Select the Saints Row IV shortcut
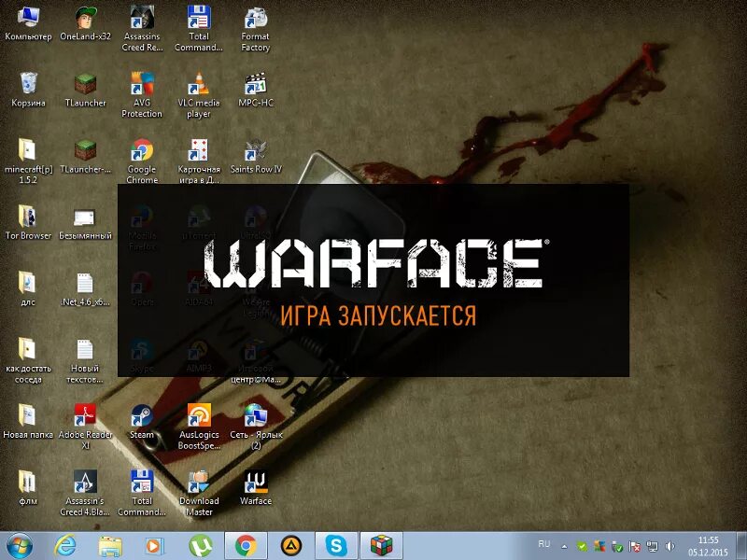The height and width of the screenshot is (560, 747). 256,156
